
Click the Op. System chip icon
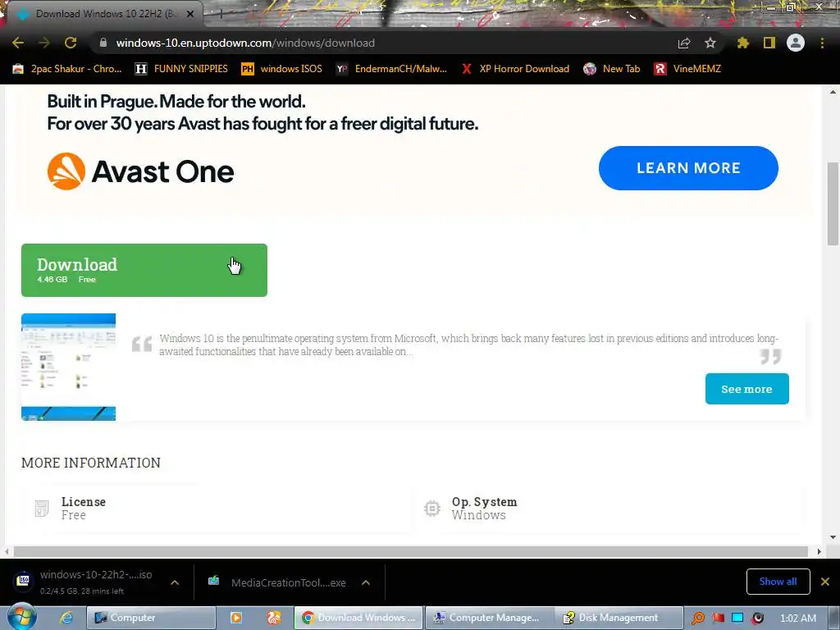(x=431, y=508)
